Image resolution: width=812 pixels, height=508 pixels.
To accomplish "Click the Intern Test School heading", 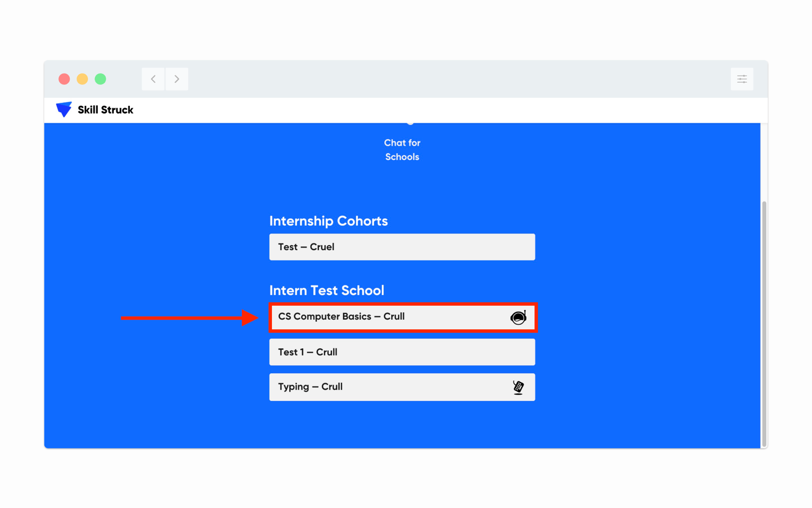I will point(327,290).
